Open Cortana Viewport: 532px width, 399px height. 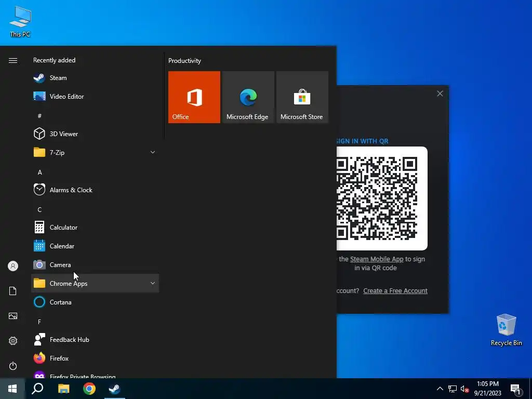(x=95, y=302)
